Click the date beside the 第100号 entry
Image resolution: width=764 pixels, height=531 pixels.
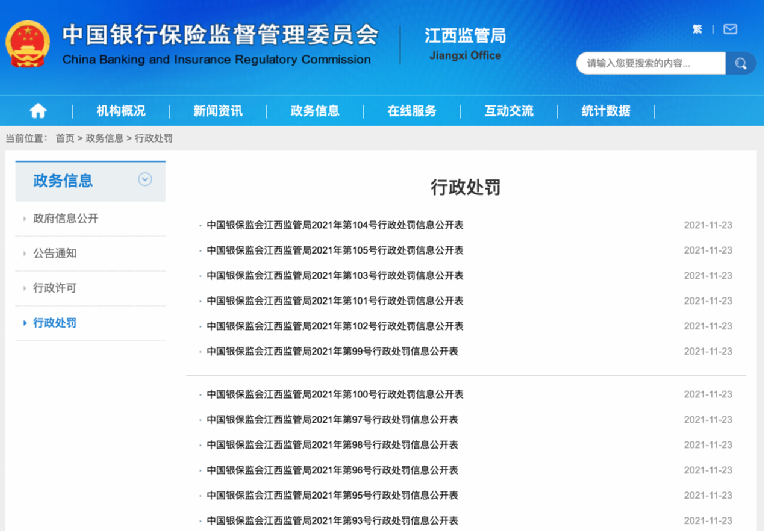click(708, 394)
